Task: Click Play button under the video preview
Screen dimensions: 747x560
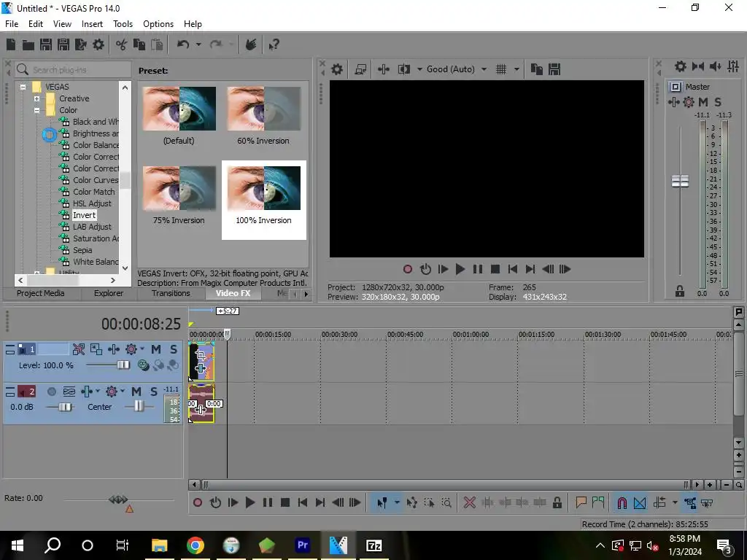Action: point(460,270)
